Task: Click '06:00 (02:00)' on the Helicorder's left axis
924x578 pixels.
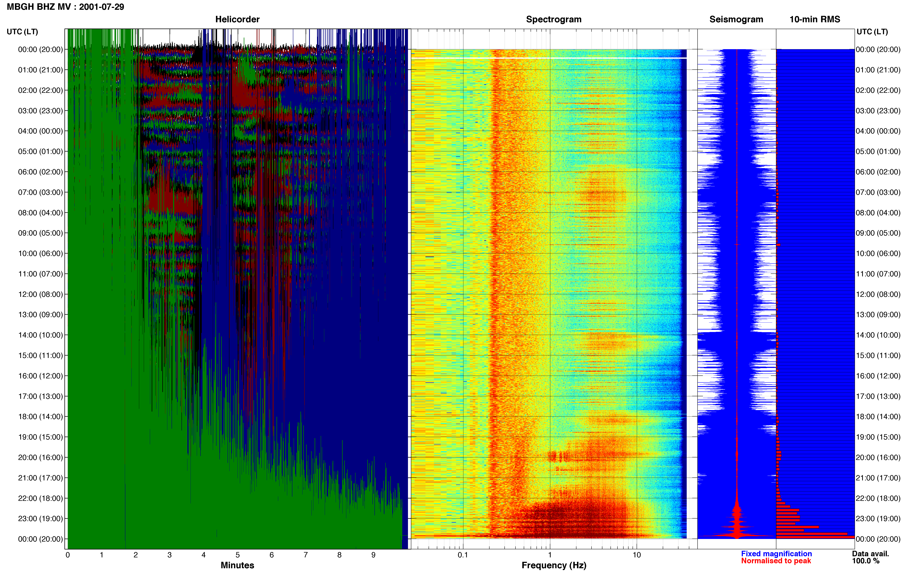Action: coord(41,172)
